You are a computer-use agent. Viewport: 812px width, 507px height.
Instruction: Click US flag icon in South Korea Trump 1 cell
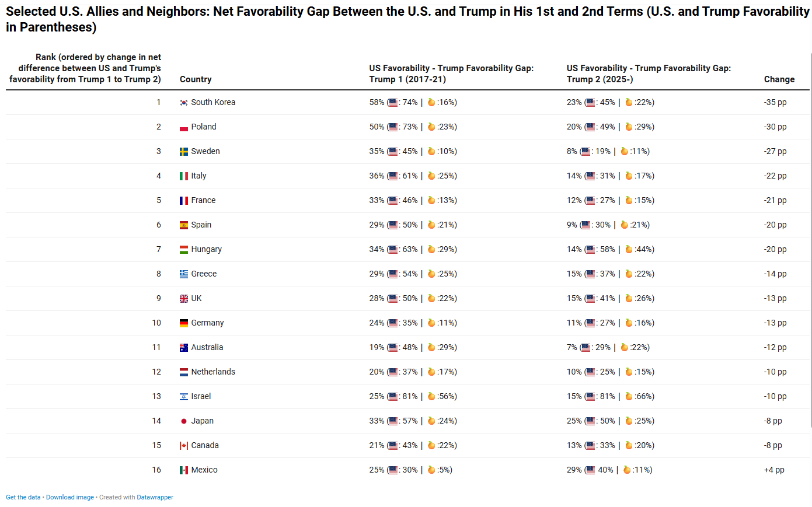coord(393,103)
